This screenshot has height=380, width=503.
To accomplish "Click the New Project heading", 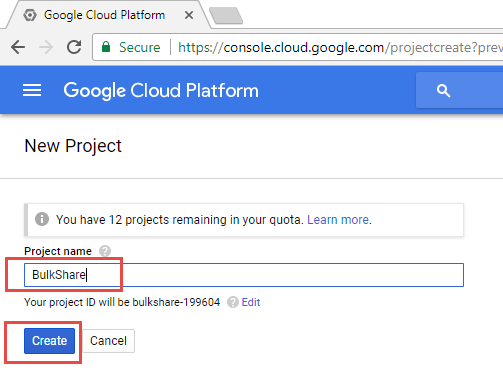I will (x=73, y=146).
